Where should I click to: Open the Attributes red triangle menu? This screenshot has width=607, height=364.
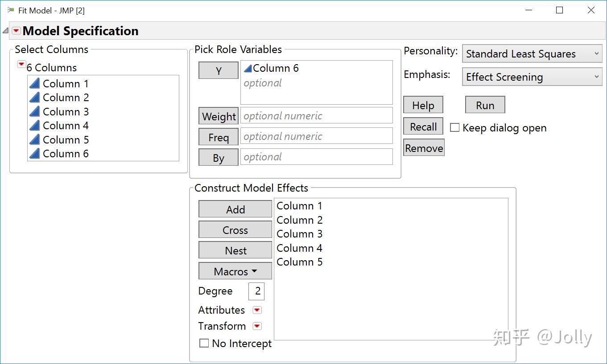click(x=257, y=310)
